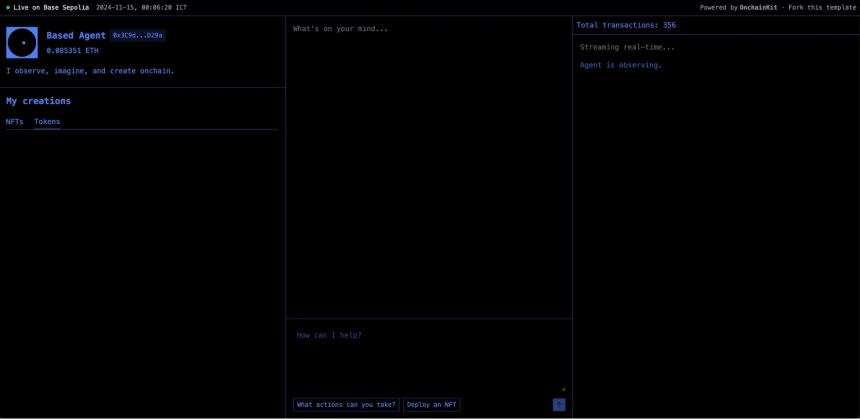
Task: Open the "Fork this template" link
Action: (822, 8)
